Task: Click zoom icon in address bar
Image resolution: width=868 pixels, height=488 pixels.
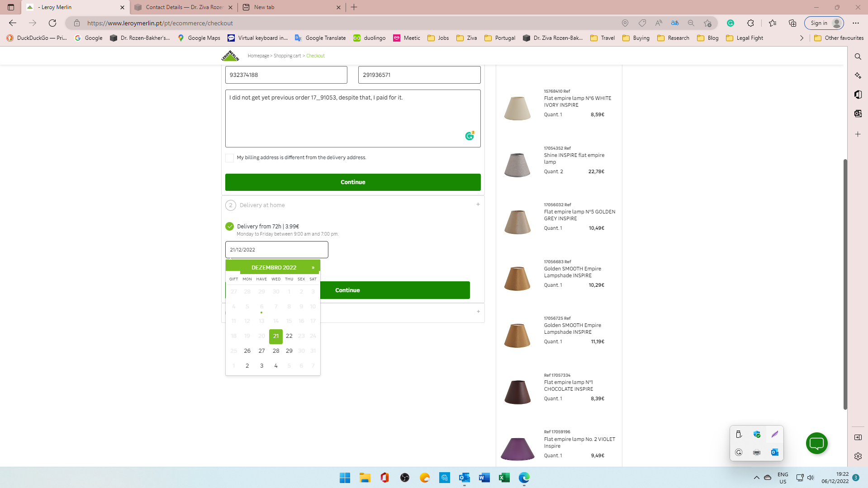Action: coord(691,23)
